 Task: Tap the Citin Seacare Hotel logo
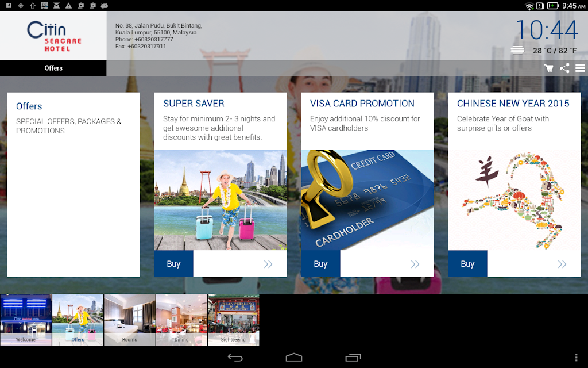53,36
